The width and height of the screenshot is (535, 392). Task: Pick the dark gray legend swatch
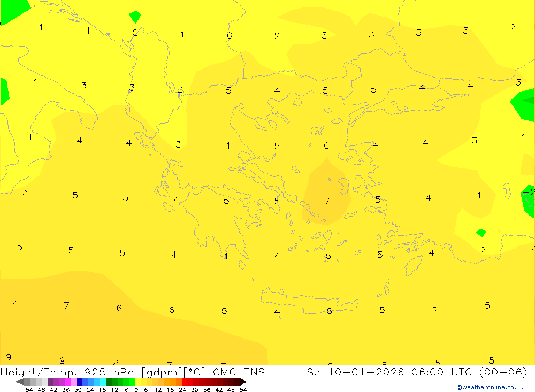click(27, 381)
